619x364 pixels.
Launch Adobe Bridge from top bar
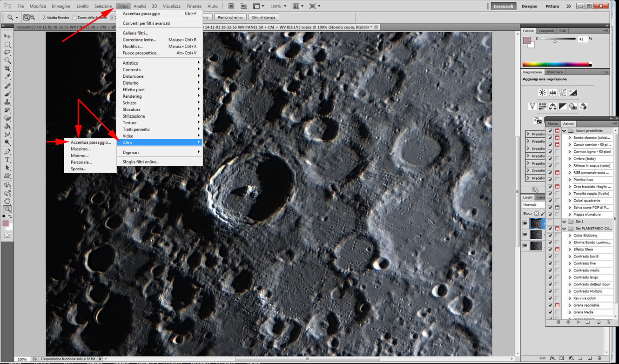coord(231,6)
